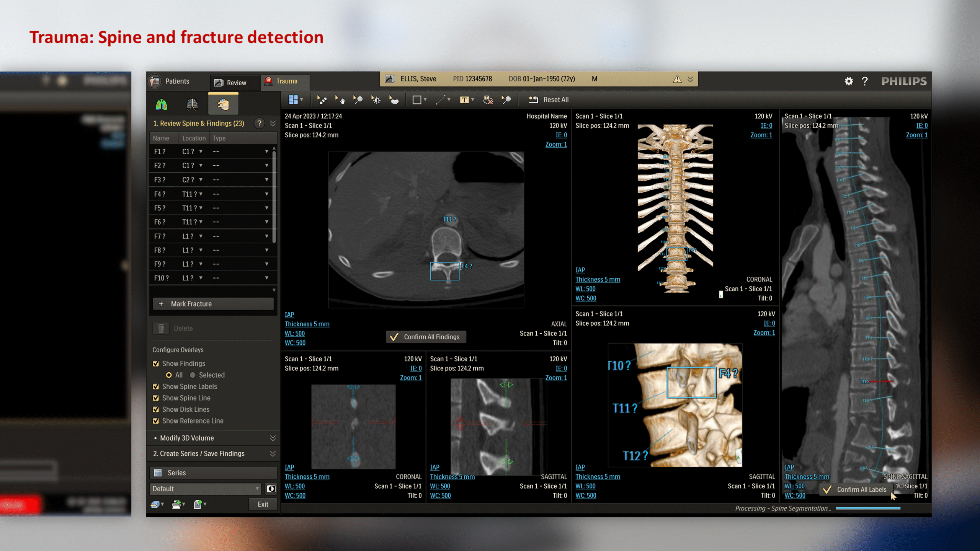Click the Mark Fracture button
980x551 pixels.
click(x=213, y=304)
